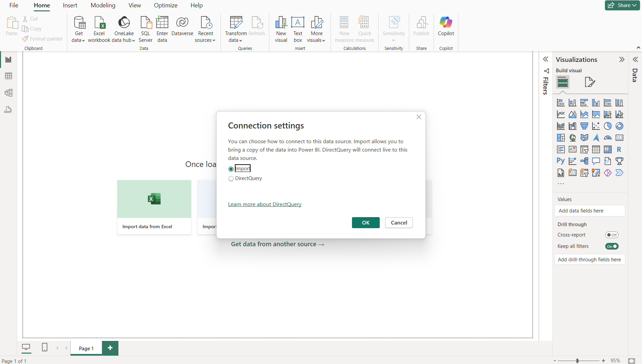Close the Connection settings dialog

419,117
